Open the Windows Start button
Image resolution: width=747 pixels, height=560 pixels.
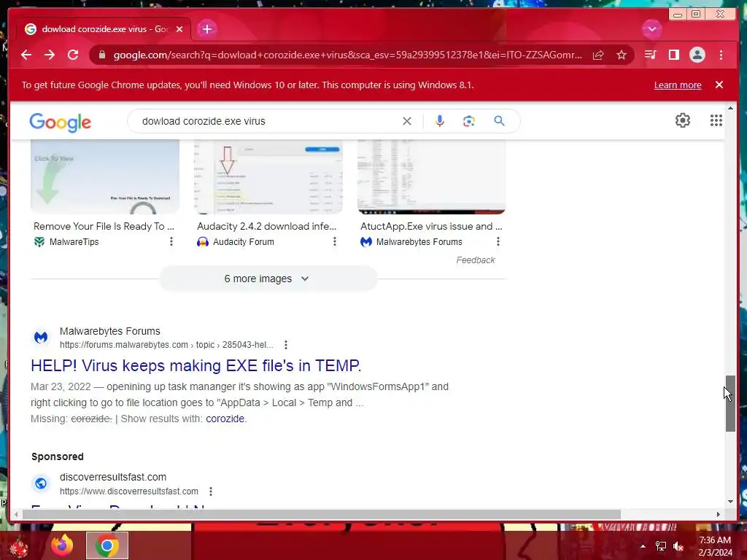[x=19, y=546]
